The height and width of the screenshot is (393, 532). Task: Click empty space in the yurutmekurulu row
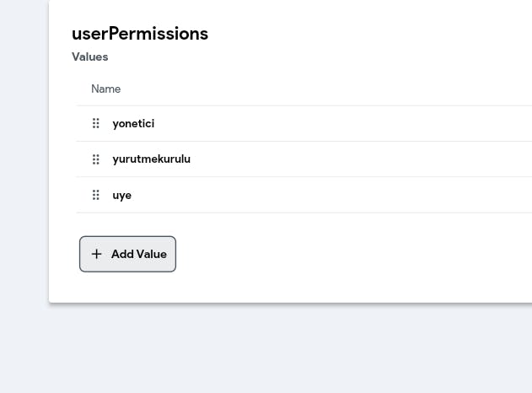(x=357, y=159)
